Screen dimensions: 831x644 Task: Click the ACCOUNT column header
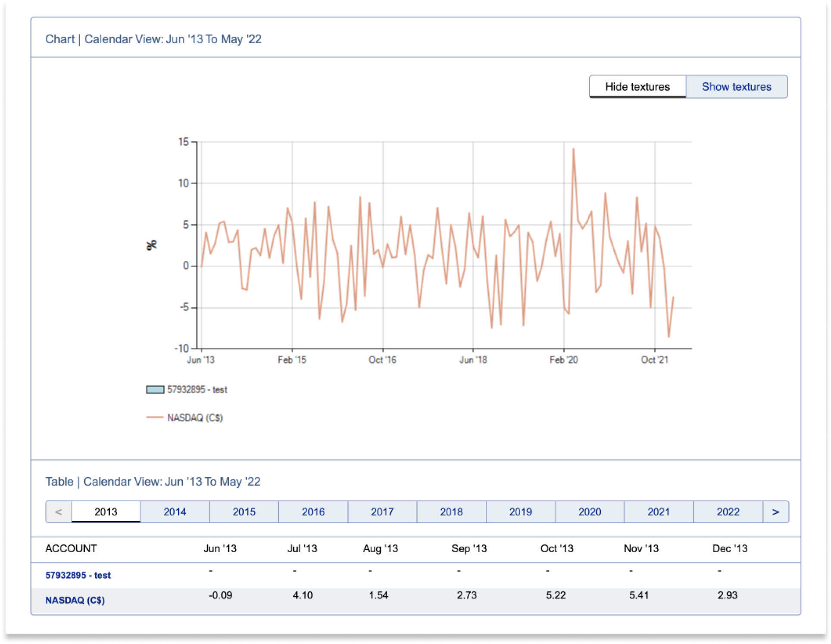(71, 548)
